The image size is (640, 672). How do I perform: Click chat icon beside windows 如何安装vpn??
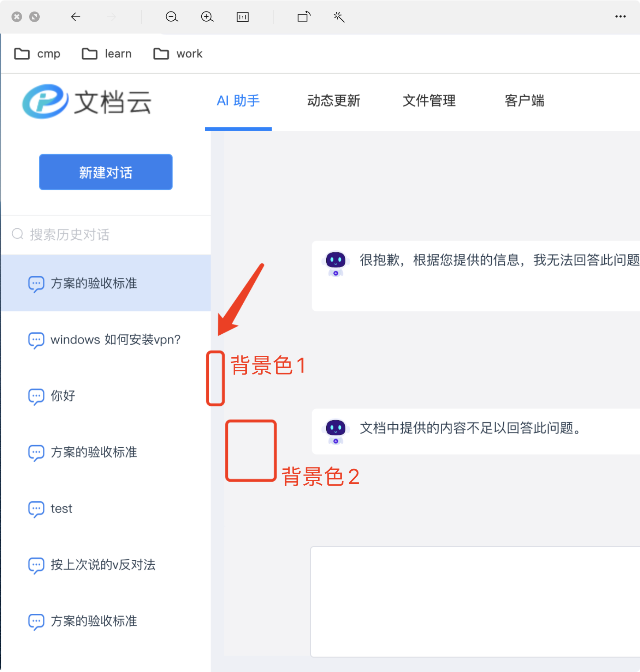click(x=36, y=340)
